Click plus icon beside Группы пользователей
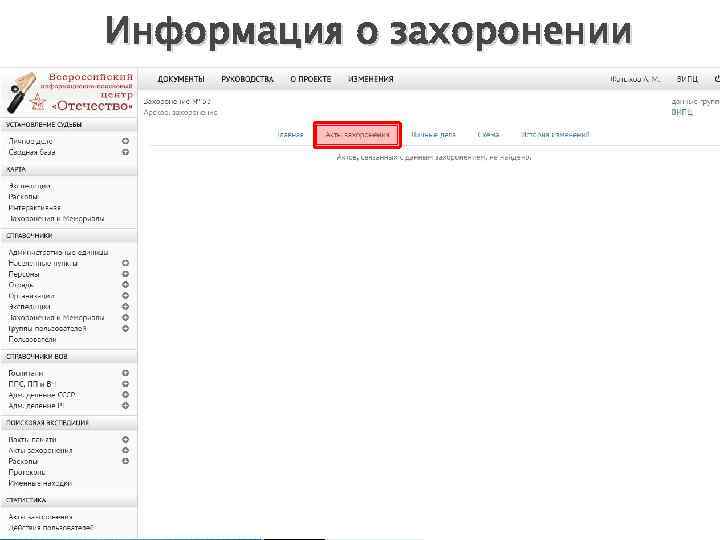Screen dimensions: 720x540 (125, 329)
